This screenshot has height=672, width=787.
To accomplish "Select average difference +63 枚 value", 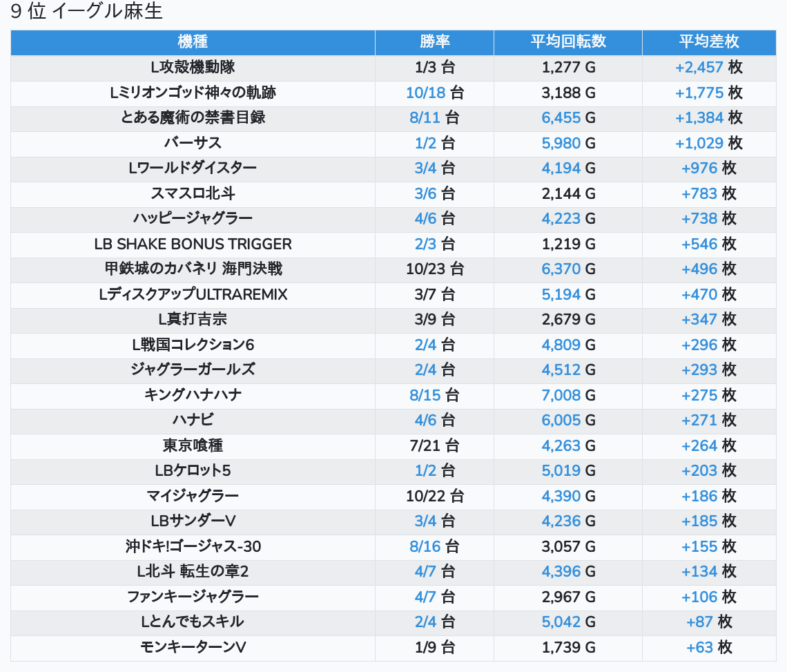I will (x=709, y=647).
